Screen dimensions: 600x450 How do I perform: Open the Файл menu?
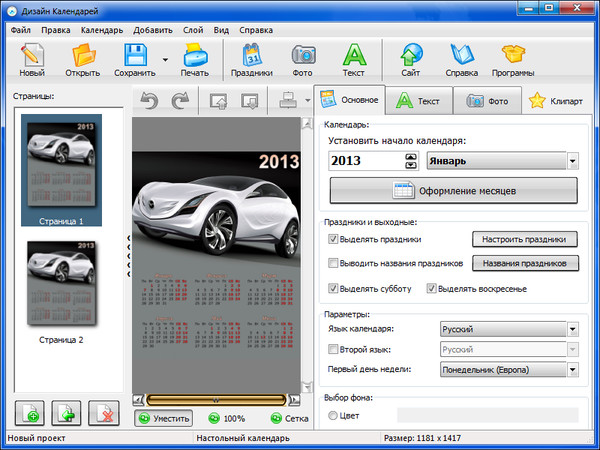21,30
